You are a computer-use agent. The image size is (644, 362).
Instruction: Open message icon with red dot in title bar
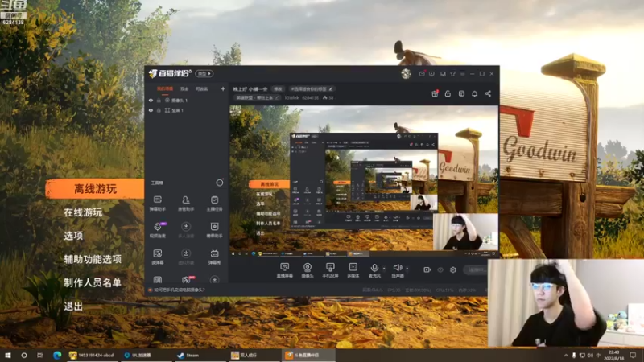click(x=422, y=74)
